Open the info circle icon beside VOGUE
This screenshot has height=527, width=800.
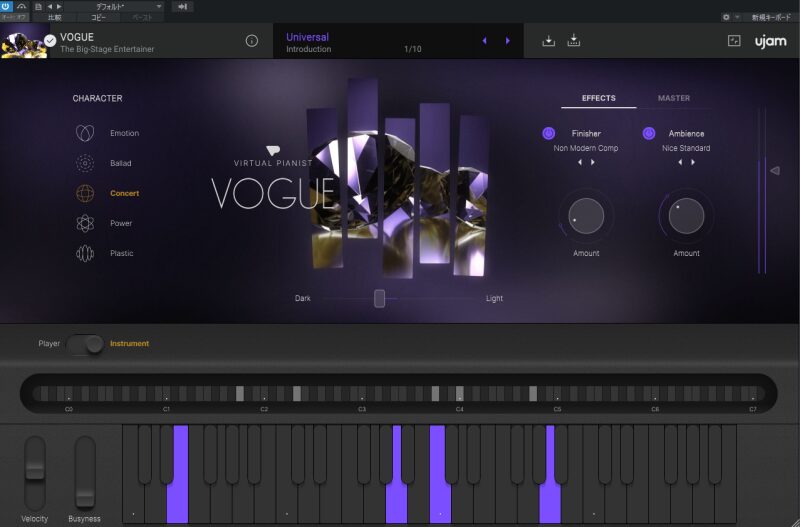click(252, 41)
